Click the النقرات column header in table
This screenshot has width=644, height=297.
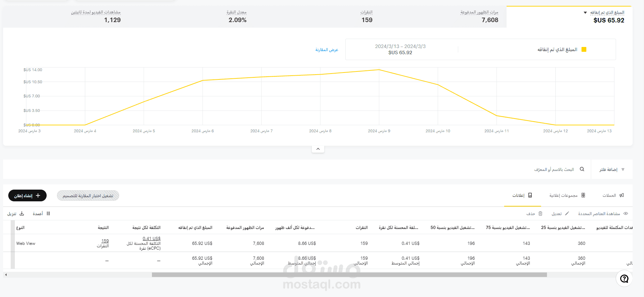[362, 228]
